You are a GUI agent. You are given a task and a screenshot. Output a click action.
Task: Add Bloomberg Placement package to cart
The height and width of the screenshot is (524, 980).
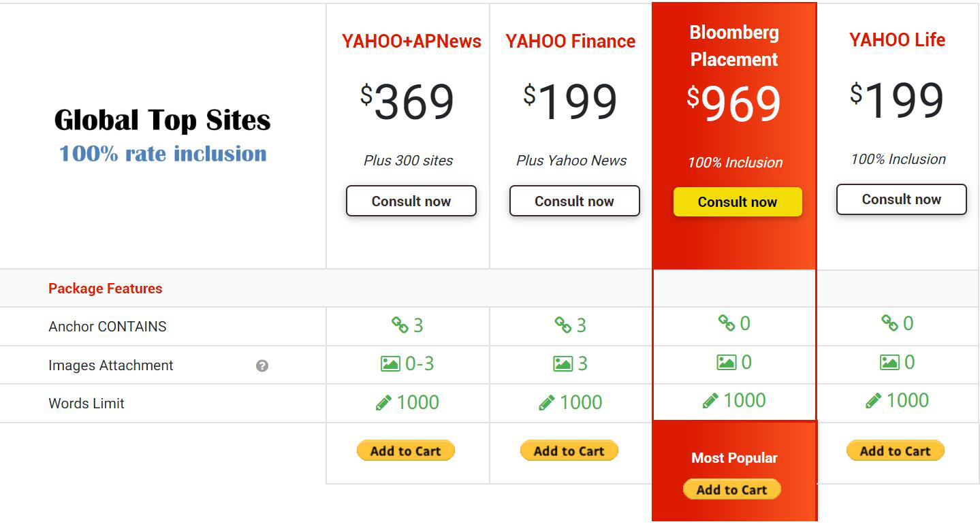coord(732,489)
